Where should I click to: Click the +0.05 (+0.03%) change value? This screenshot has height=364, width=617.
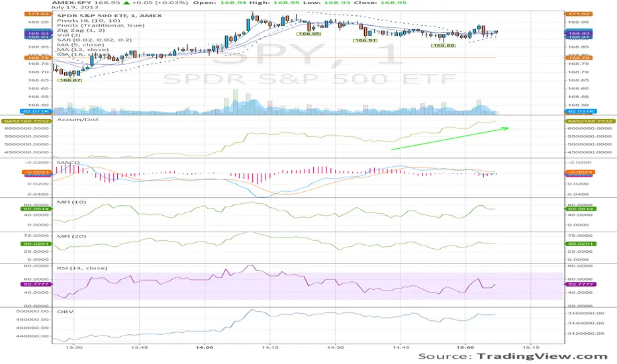coord(161,3)
